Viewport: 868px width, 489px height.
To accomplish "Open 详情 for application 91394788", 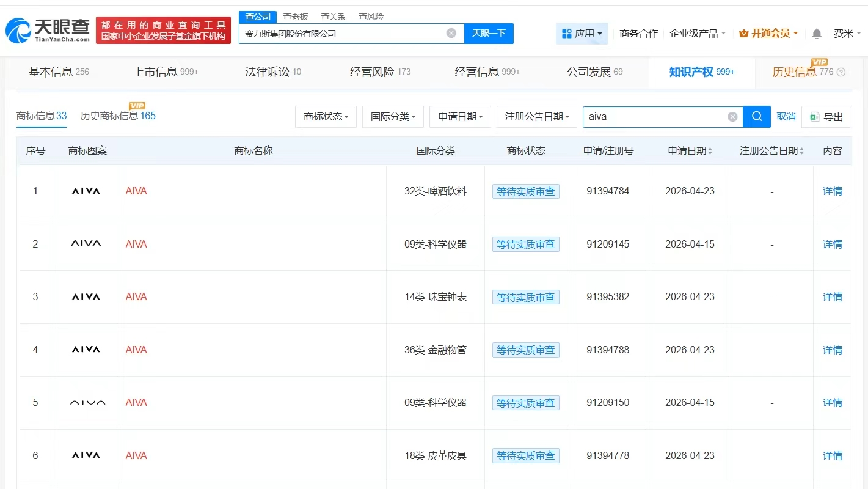I will tap(833, 350).
